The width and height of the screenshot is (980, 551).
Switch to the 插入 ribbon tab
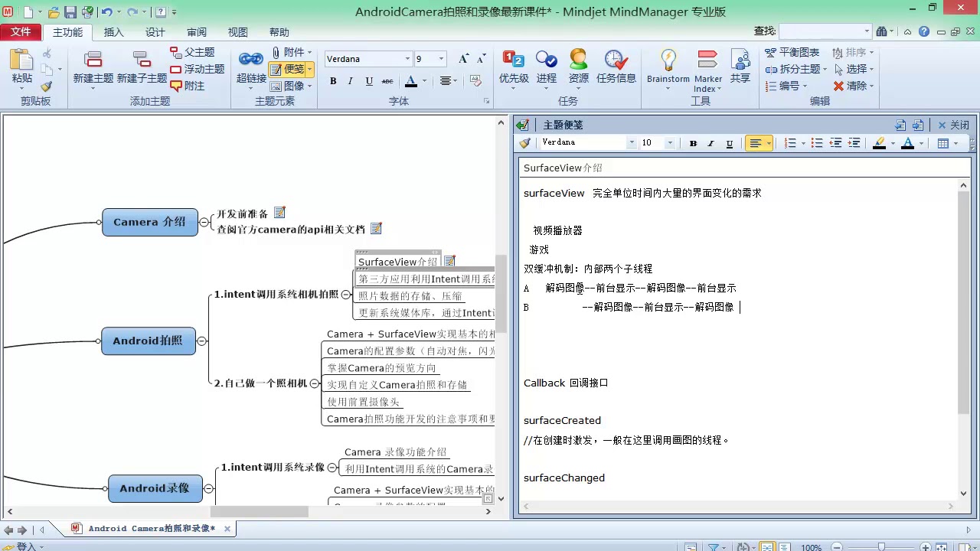tap(114, 32)
